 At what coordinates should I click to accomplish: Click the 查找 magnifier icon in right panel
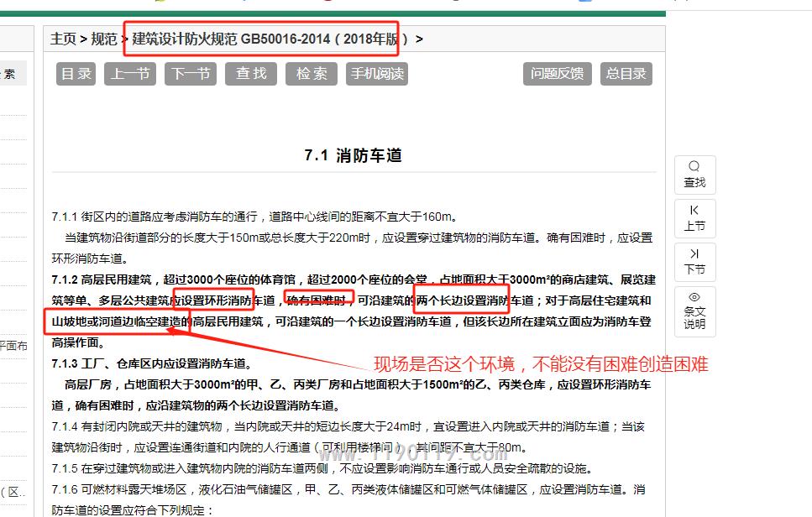[694, 167]
